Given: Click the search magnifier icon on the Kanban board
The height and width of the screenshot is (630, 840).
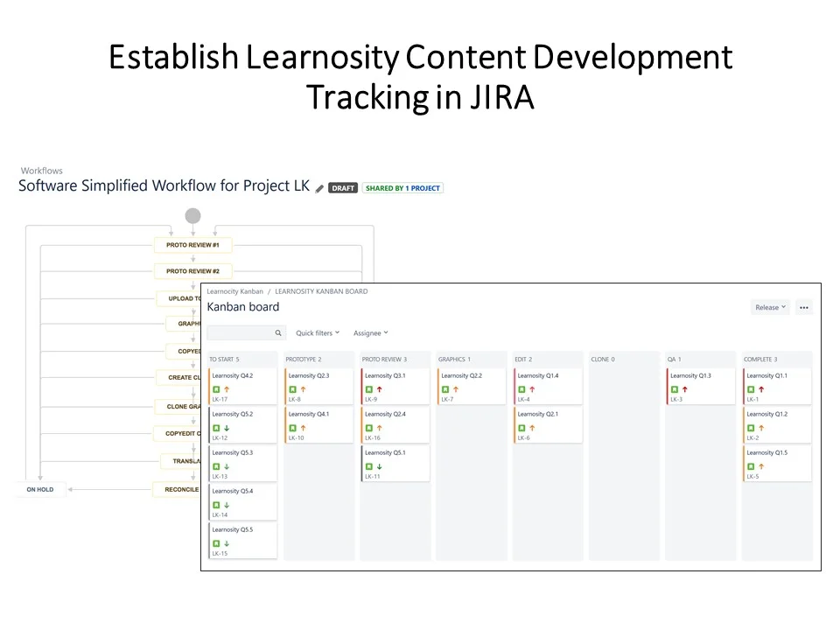Looking at the screenshot, I should click(278, 332).
